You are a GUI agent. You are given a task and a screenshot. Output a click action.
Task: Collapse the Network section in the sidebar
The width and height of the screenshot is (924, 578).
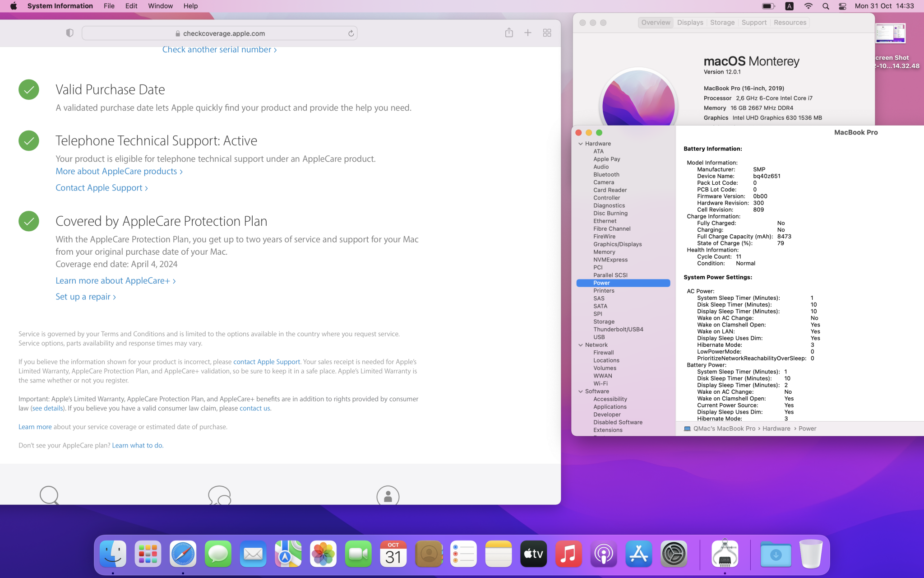[x=581, y=345]
